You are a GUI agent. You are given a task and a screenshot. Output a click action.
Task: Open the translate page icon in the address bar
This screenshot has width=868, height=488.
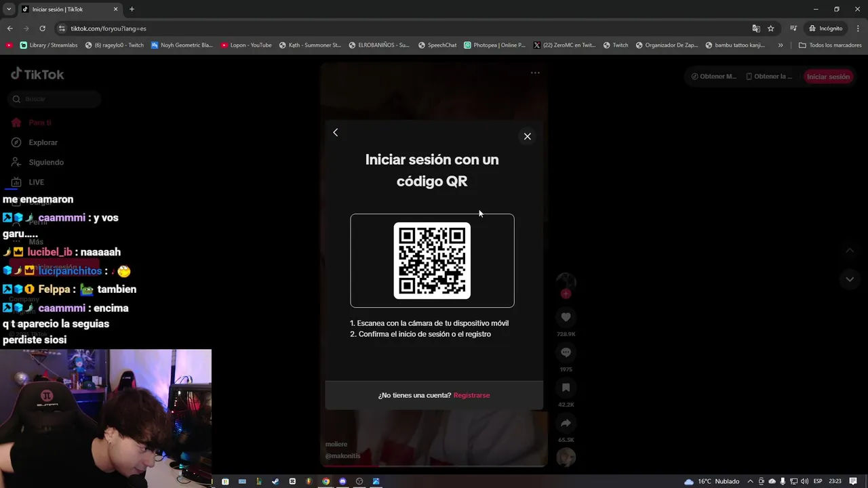tap(756, 28)
